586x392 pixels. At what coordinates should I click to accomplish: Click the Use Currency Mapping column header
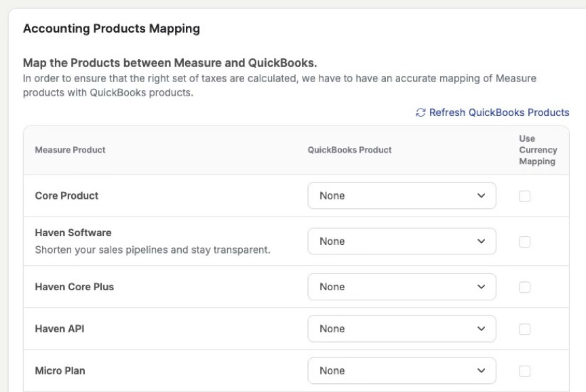tap(537, 150)
